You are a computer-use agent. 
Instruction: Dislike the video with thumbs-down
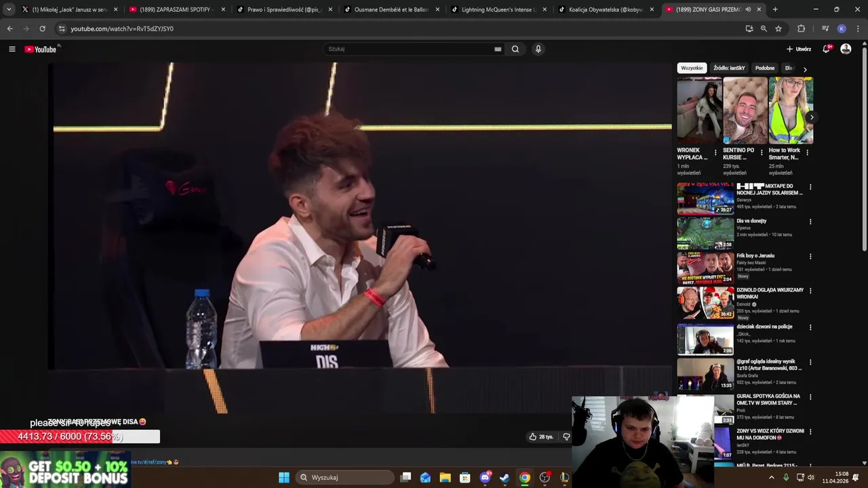tap(567, 436)
